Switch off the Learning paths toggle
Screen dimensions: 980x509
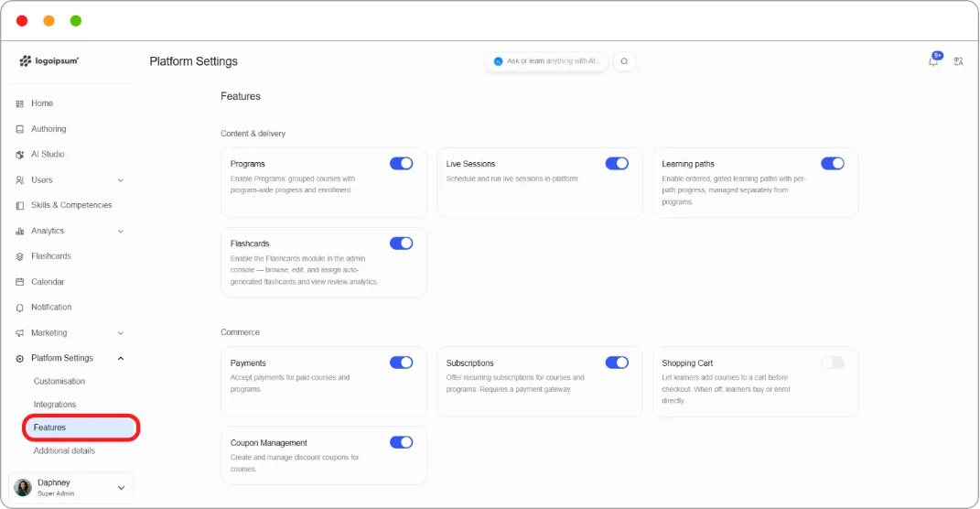833,164
